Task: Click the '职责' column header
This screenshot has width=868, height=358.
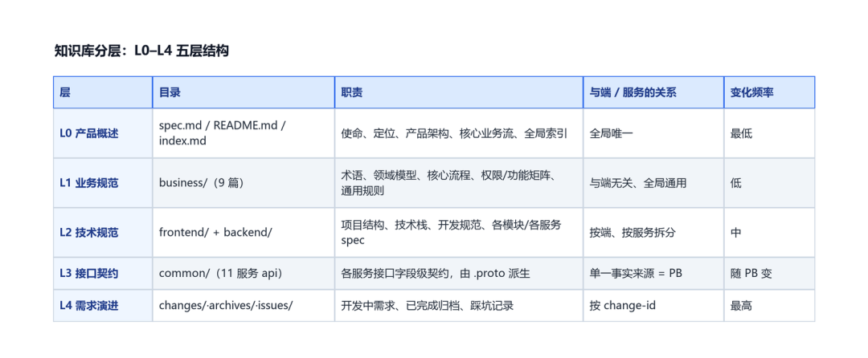Action: [459, 93]
